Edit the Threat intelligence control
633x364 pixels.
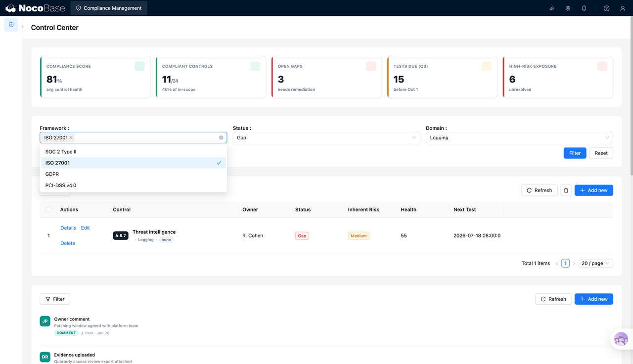(x=86, y=228)
